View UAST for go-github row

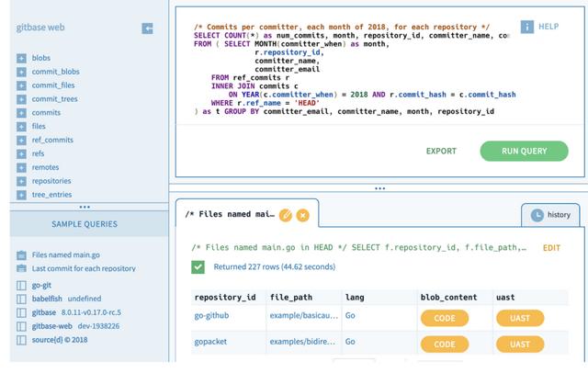click(x=520, y=318)
